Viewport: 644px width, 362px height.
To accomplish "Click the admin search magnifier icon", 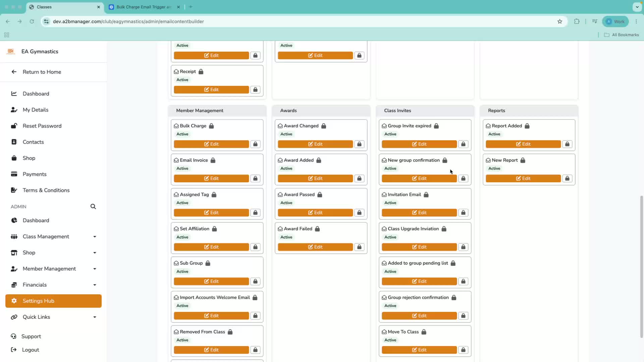I will 93,206.
